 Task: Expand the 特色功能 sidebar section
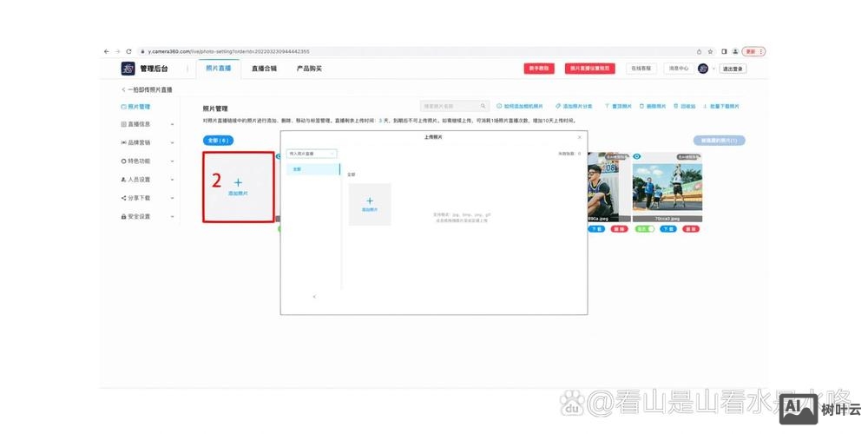click(x=148, y=161)
